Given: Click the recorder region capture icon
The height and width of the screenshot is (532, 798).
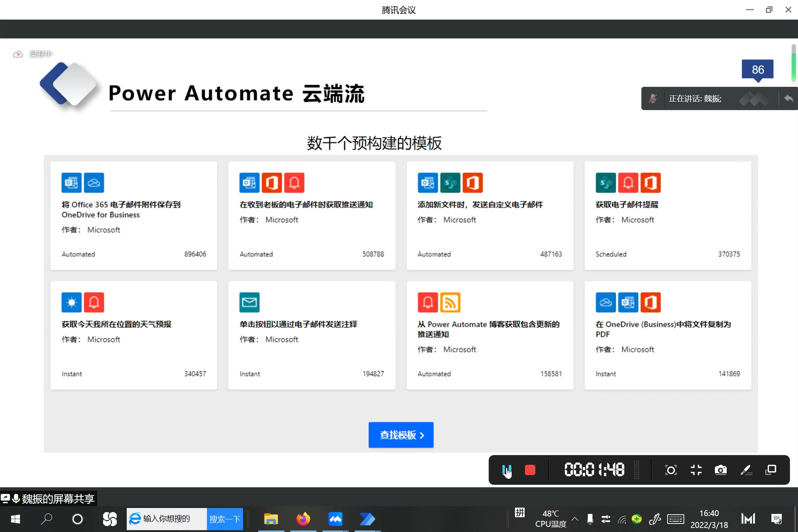Looking at the screenshot, I should 671,470.
